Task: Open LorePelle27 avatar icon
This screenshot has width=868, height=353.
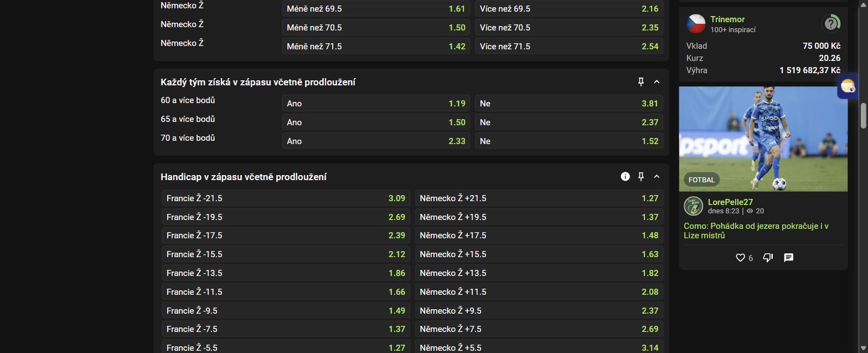Action: point(694,206)
